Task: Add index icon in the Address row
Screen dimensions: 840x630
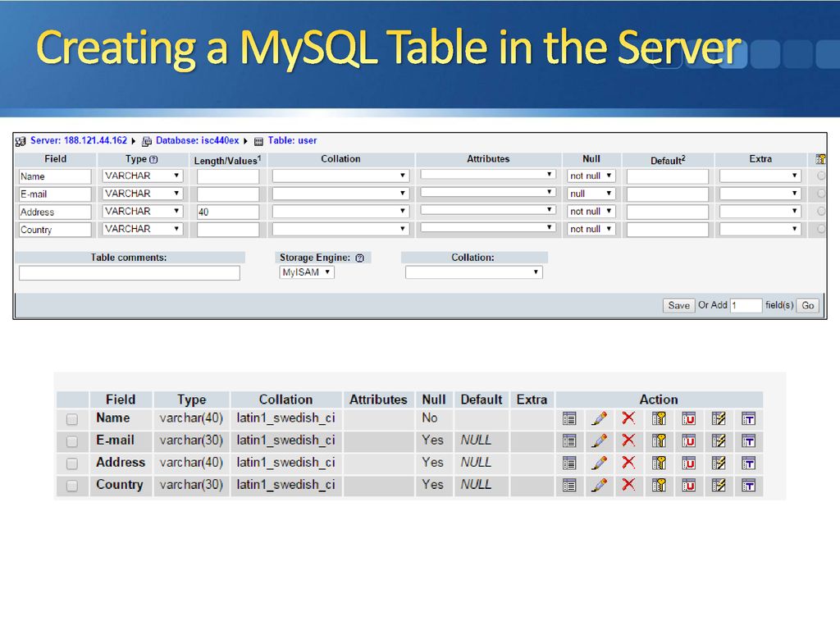Action: click(719, 463)
